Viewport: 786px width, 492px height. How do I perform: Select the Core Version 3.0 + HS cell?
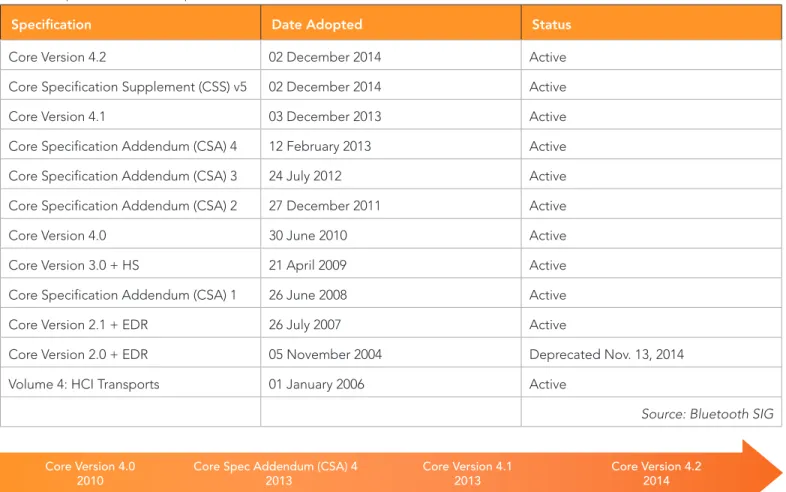click(x=130, y=265)
